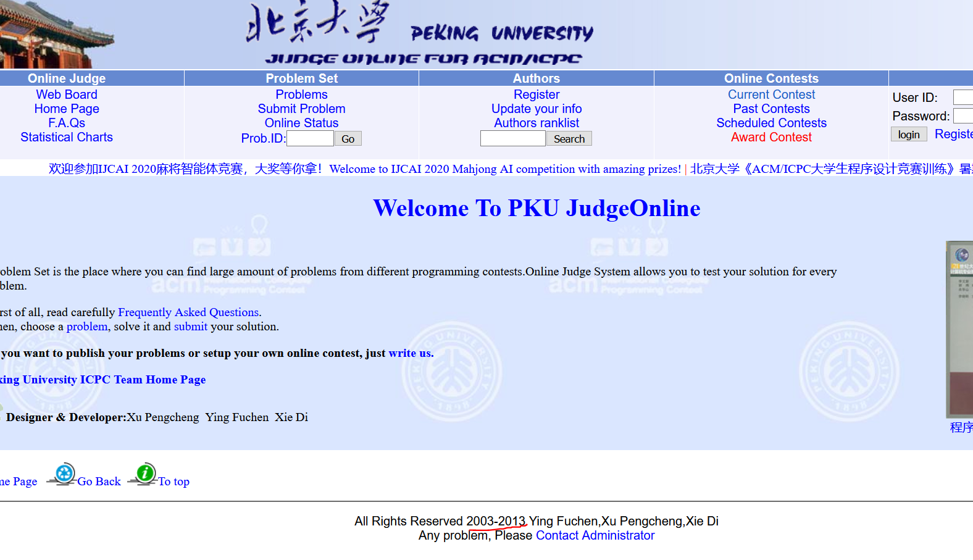Screen dimensions: 973x560
Task: Open Statistical Charts
Action: tap(67, 137)
